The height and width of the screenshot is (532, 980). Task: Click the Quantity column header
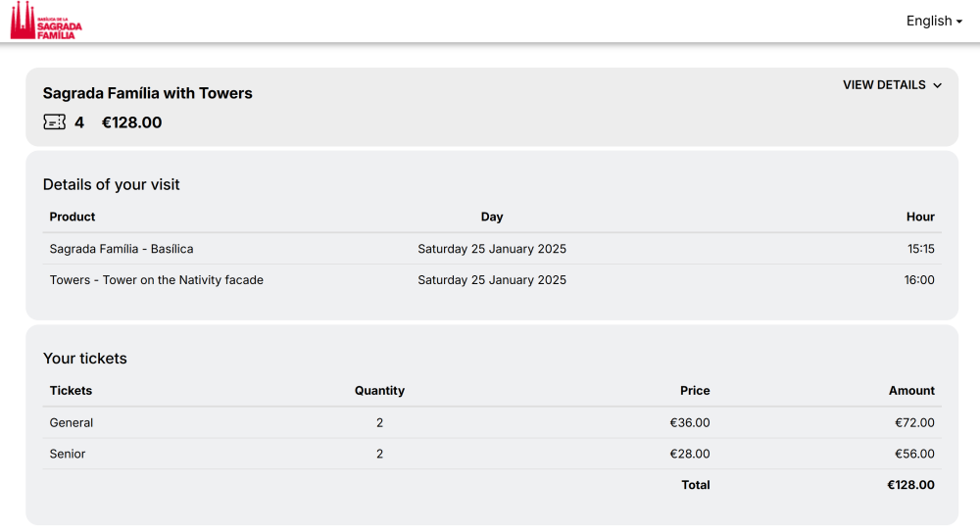point(379,391)
